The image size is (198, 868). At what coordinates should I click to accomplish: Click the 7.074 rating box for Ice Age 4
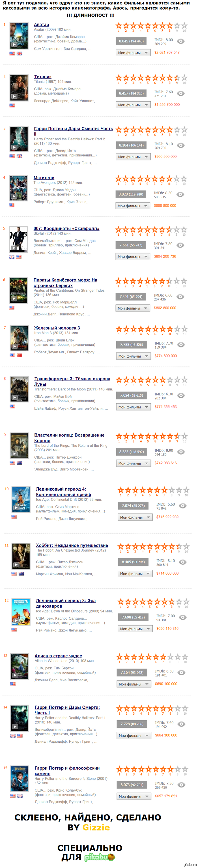[133, 506]
